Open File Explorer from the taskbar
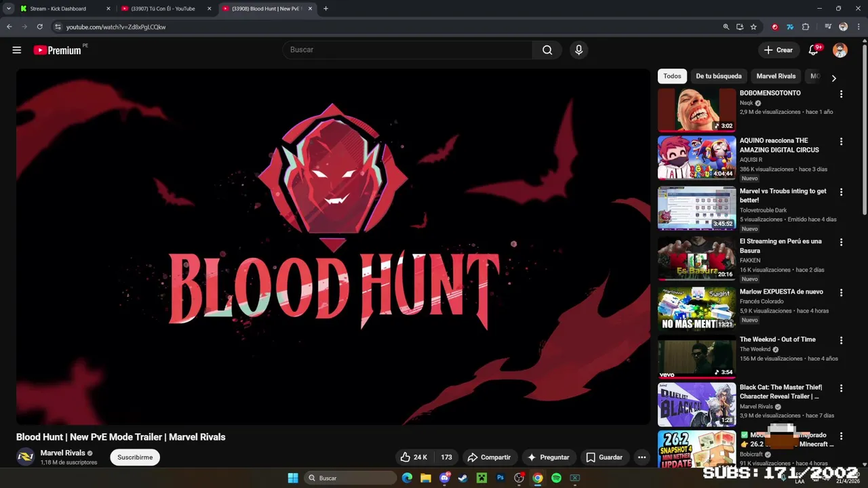The width and height of the screenshot is (868, 488). click(425, 478)
